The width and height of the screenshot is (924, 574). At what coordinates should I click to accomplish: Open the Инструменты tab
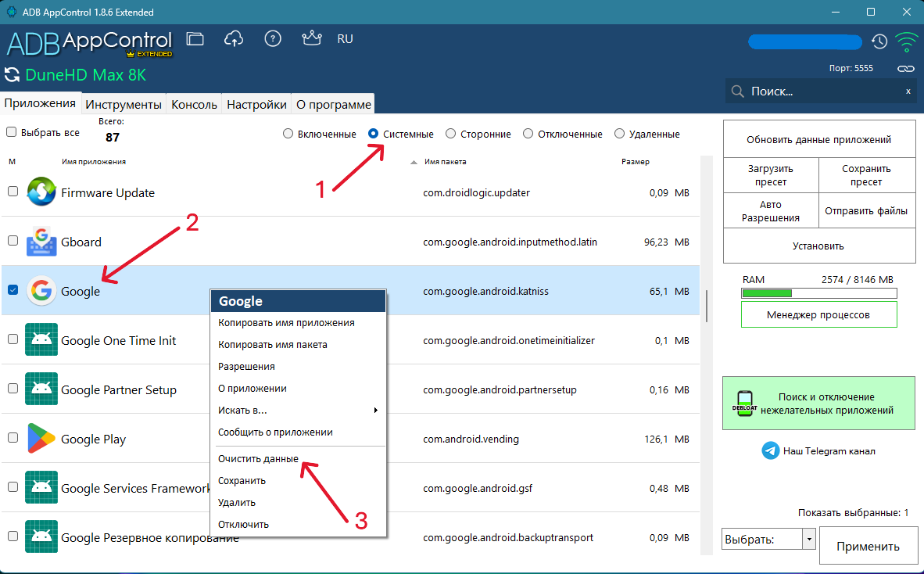(124, 104)
